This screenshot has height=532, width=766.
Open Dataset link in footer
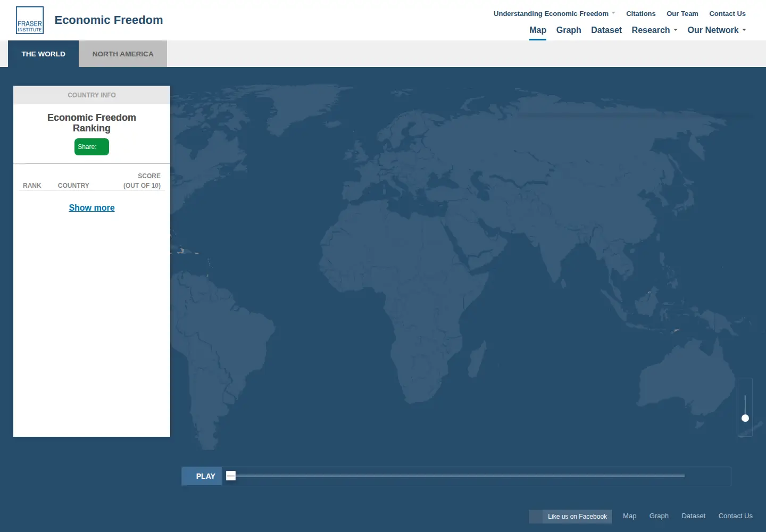(693, 516)
